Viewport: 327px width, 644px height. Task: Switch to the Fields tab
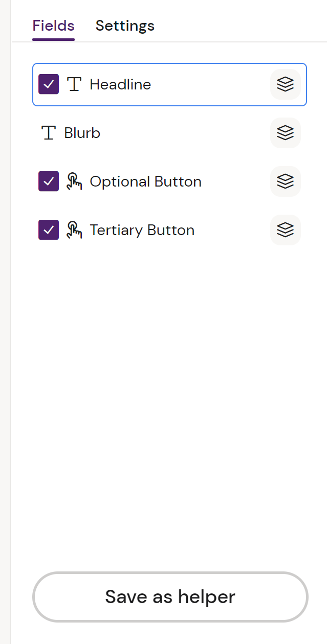[53, 26]
